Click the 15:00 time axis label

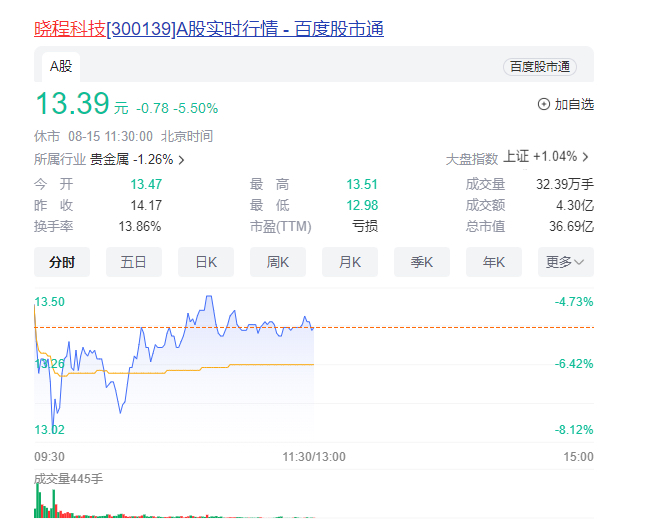pyautogui.click(x=578, y=457)
